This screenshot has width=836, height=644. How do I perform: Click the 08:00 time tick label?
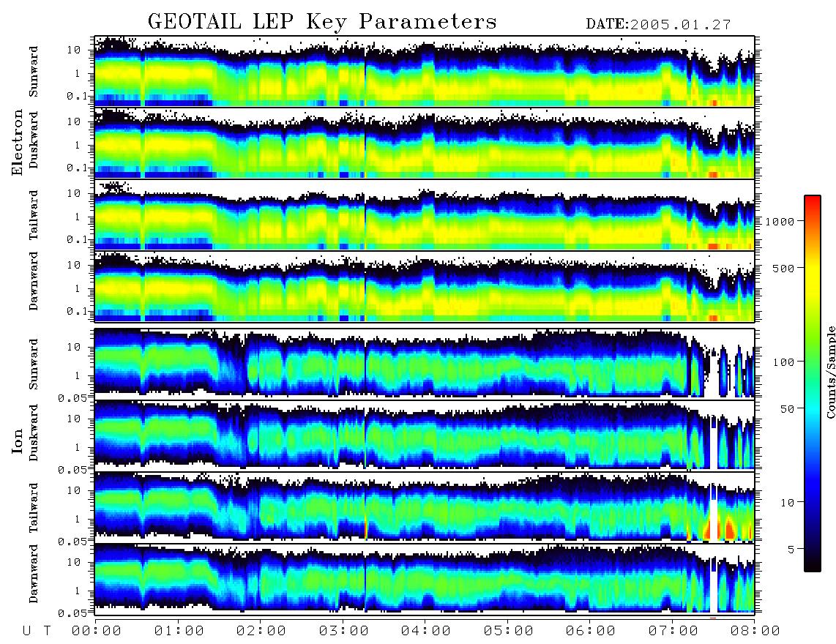pyautogui.click(x=755, y=631)
